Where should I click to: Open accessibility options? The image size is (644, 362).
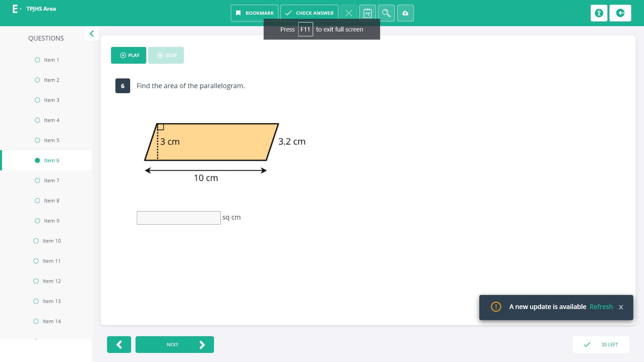tap(599, 13)
